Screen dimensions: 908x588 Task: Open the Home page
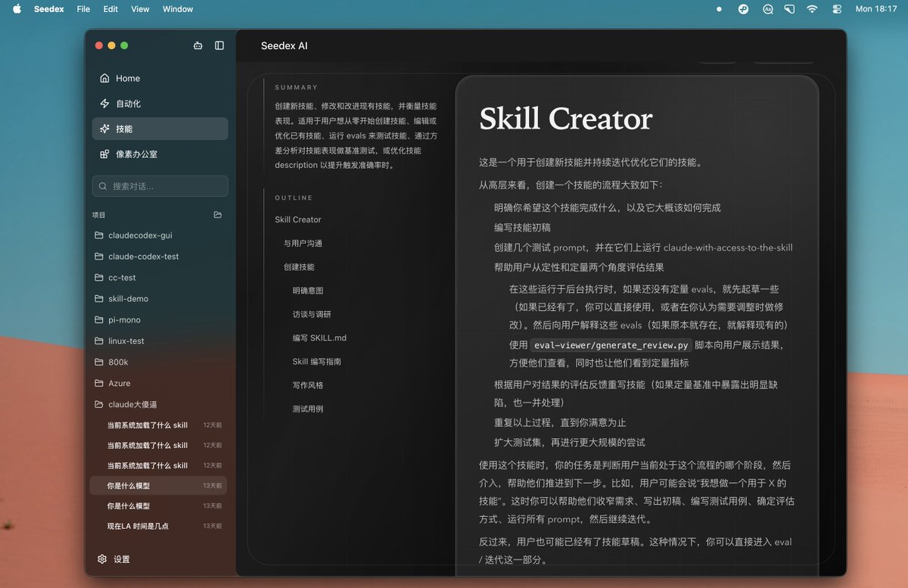pyautogui.click(x=160, y=78)
